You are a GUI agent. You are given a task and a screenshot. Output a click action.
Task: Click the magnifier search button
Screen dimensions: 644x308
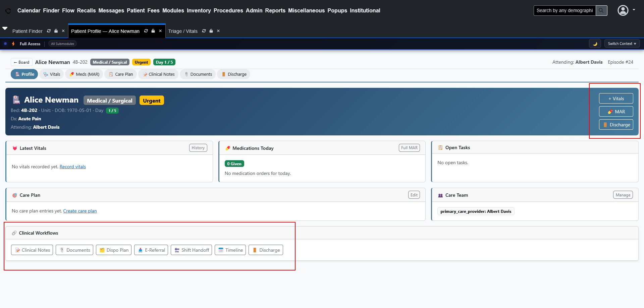pyautogui.click(x=601, y=10)
